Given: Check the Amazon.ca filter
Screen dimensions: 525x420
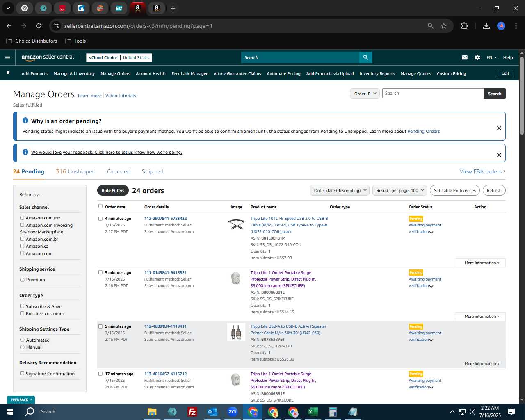Looking at the screenshot, I should (x=22, y=246).
